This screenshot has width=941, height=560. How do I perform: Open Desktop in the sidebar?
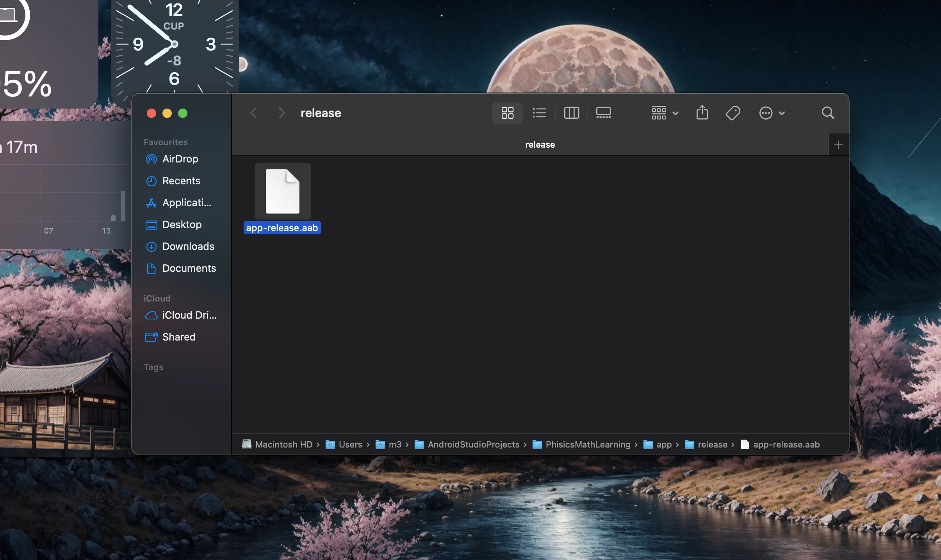tap(182, 225)
